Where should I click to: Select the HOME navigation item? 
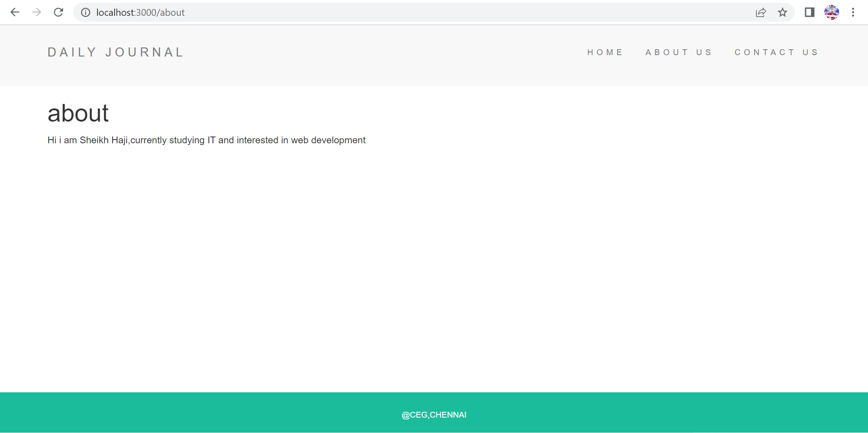pos(605,52)
